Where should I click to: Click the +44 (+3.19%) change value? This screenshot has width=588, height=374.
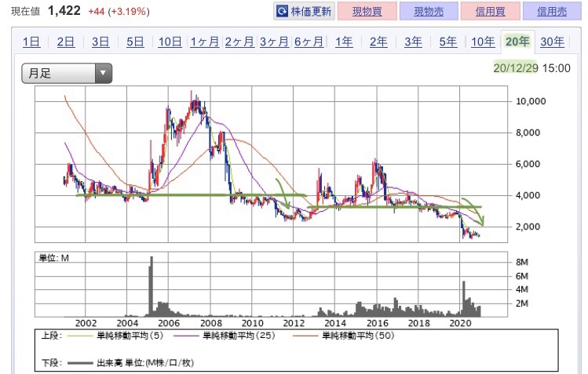tap(119, 12)
